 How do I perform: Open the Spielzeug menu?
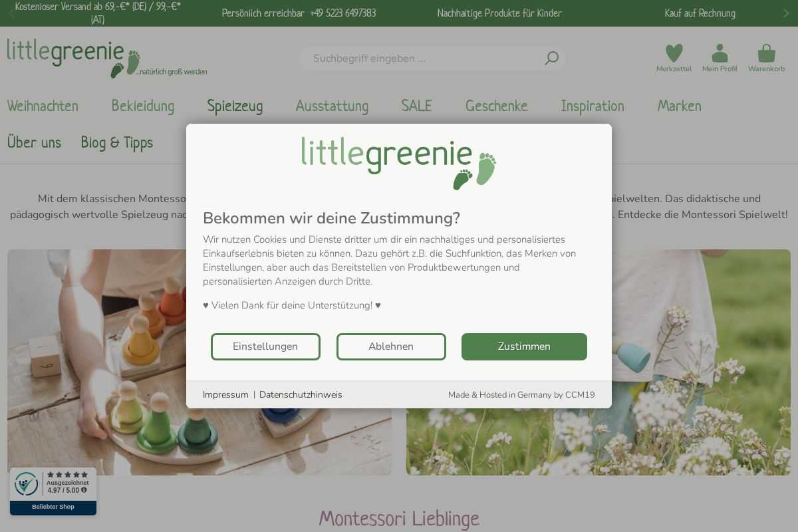coord(235,106)
